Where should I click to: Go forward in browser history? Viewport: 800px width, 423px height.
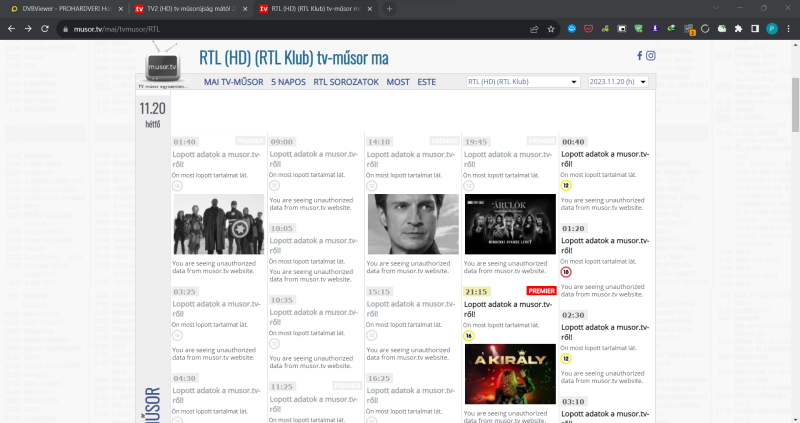coord(28,29)
